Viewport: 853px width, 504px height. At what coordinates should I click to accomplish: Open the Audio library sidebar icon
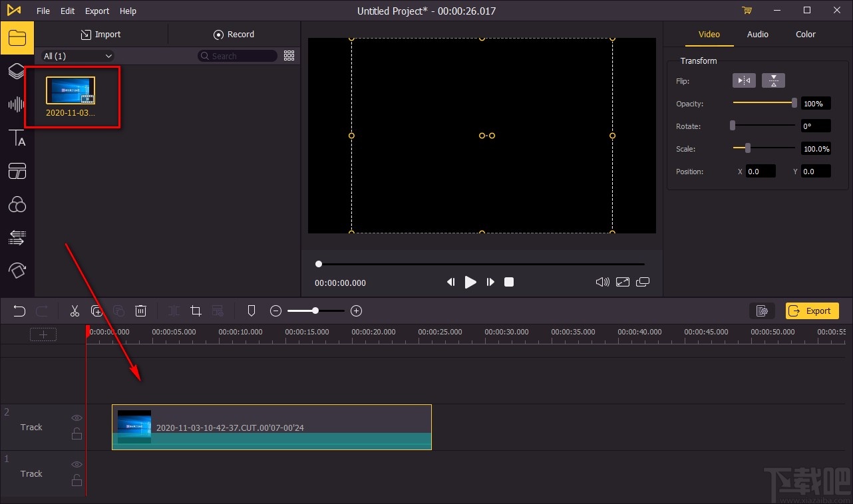tap(17, 104)
